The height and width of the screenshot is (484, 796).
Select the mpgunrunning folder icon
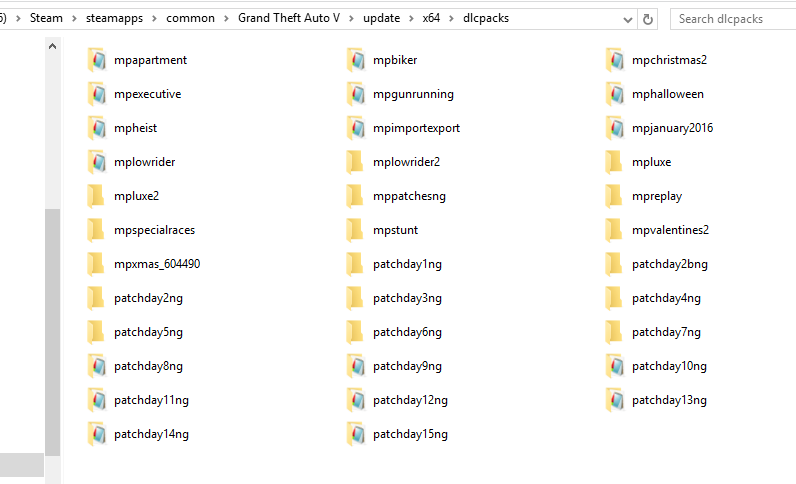point(355,94)
